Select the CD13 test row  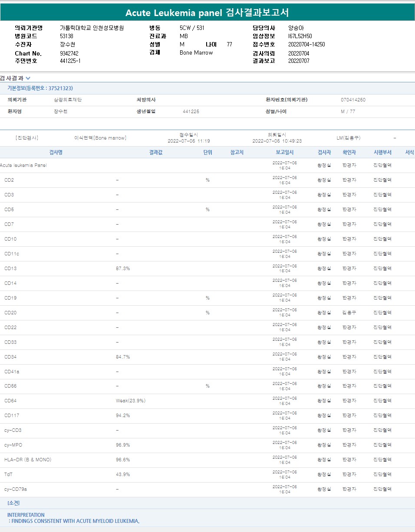[x=10, y=268]
